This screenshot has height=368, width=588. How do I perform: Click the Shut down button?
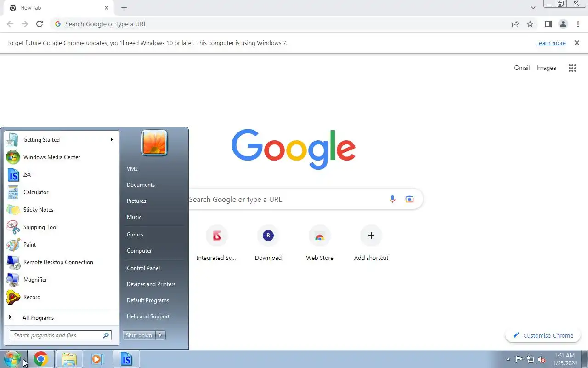pyautogui.click(x=139, y=335)
